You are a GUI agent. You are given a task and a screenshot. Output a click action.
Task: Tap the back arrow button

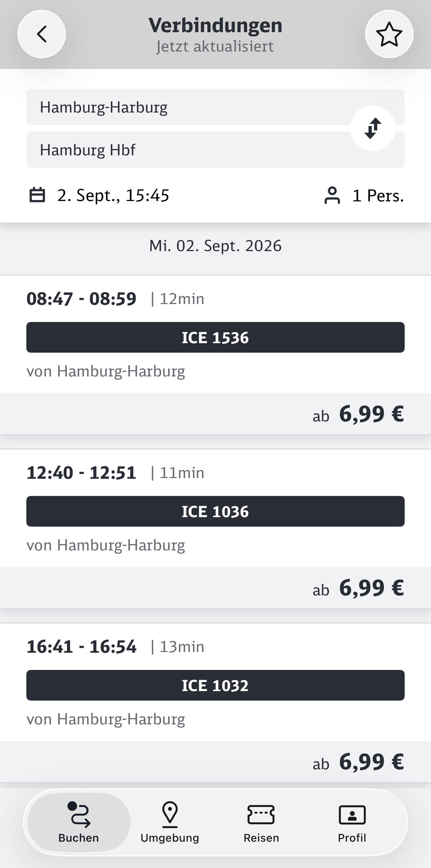[x=42, y=34]
